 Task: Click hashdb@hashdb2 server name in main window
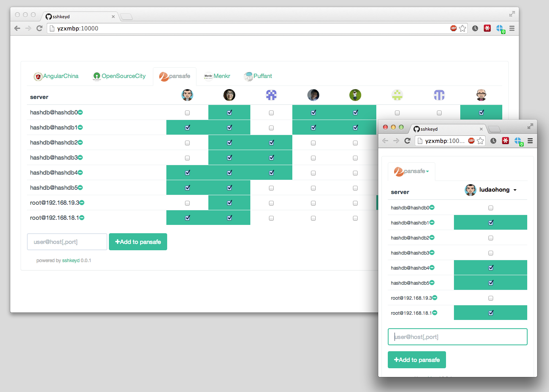(x=54, y=143)
